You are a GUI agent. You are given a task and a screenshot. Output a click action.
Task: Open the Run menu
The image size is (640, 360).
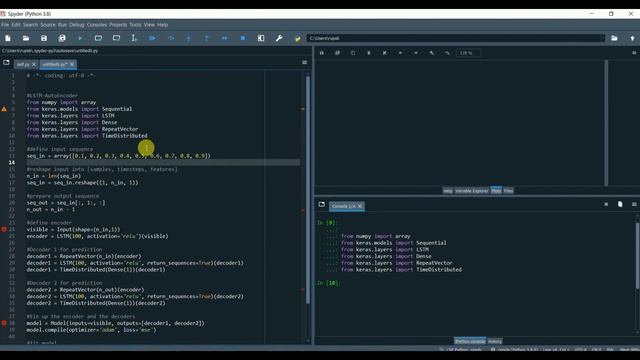click(x=62, y=25)
